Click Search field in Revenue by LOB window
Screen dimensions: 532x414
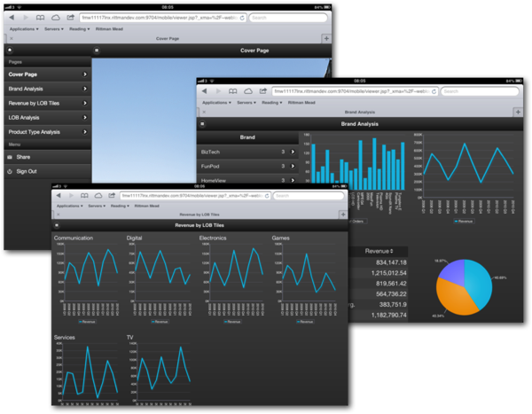[x=309, y=196]
